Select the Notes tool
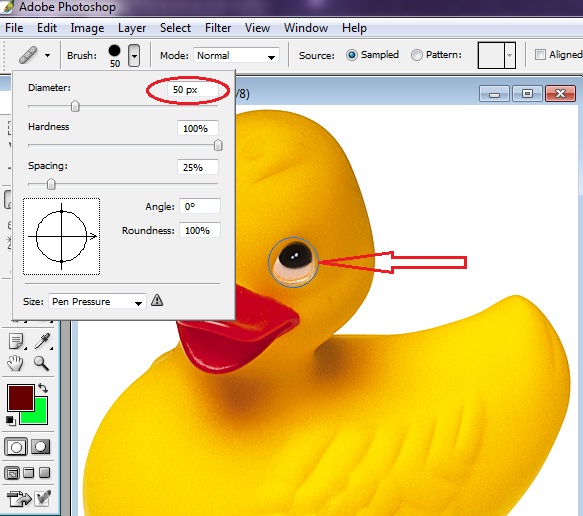Screen dimensions: 583x516 coord(16,341)
